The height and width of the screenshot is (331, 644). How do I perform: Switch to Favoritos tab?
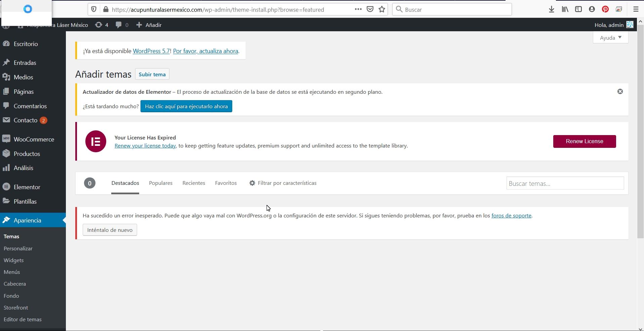click(x=226, y=183)
